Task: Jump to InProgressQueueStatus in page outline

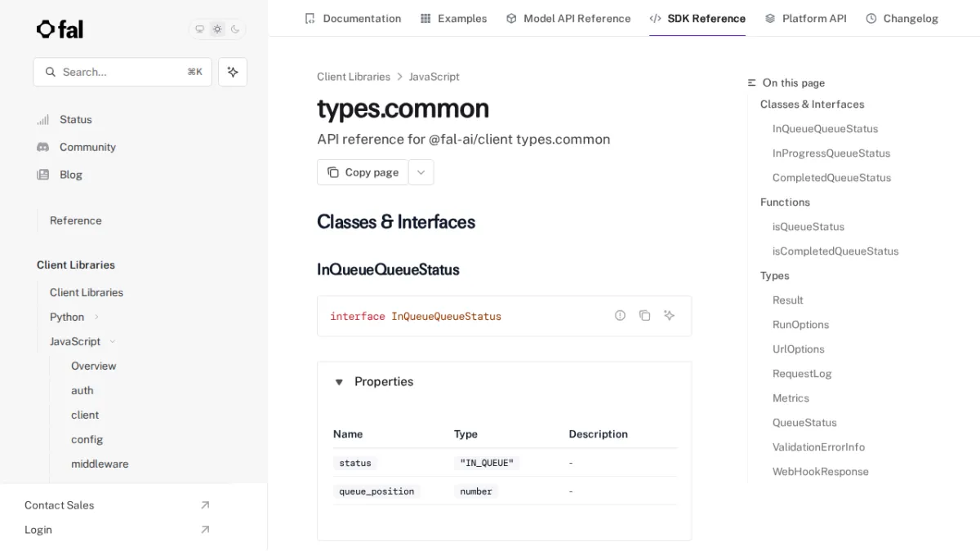Action: coord(831,153)
